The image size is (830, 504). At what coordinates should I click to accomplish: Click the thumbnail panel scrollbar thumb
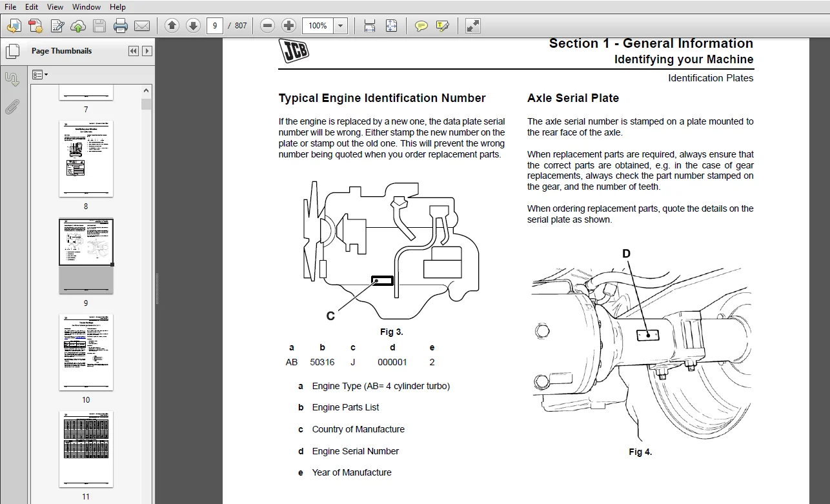point(147,104)
